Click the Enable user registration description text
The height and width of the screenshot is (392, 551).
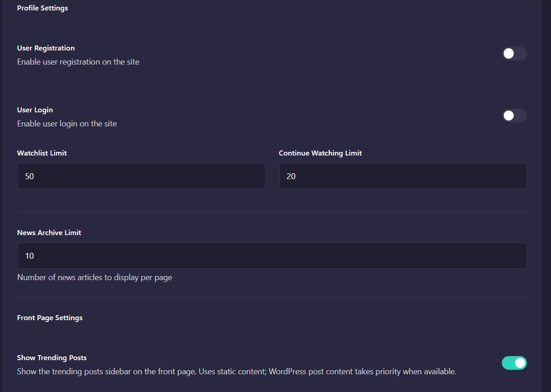pos(78,61)
